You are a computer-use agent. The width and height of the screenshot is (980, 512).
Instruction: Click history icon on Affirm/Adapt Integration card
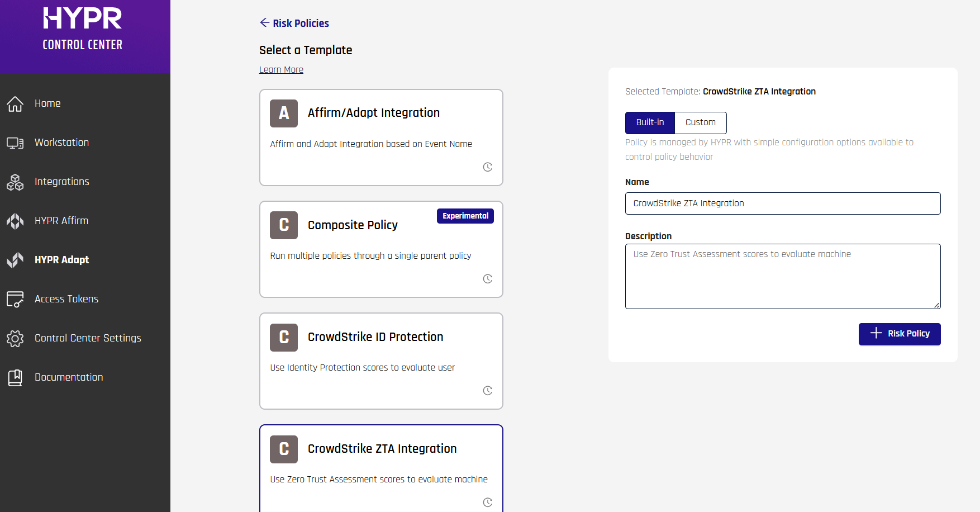pos(487,167)
